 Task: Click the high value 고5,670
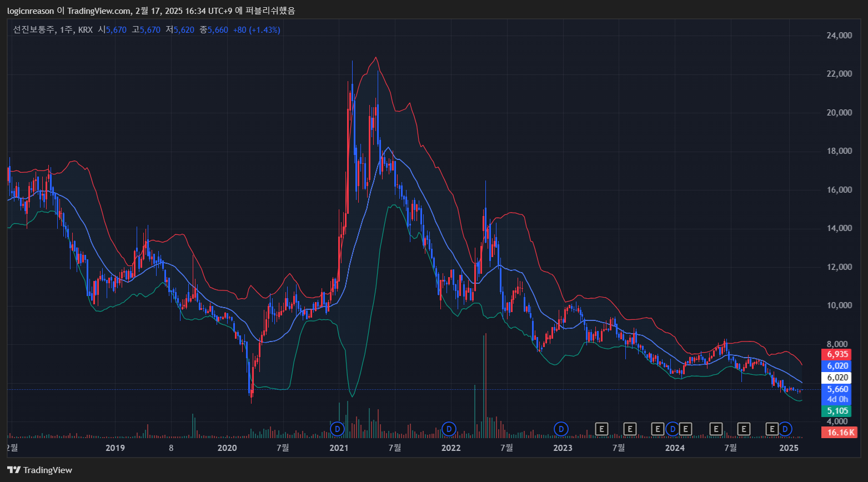pyautogui.click(x=146, y=29)
